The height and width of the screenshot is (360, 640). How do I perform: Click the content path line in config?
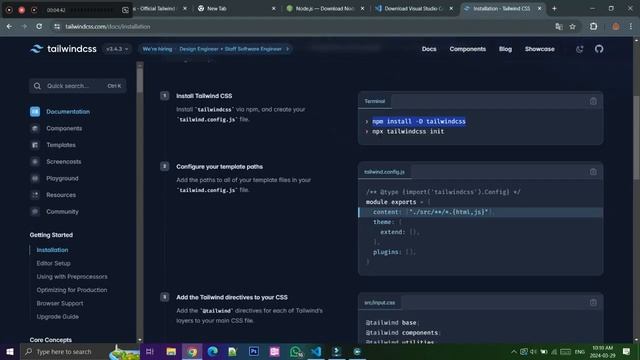tap(480, 212)
